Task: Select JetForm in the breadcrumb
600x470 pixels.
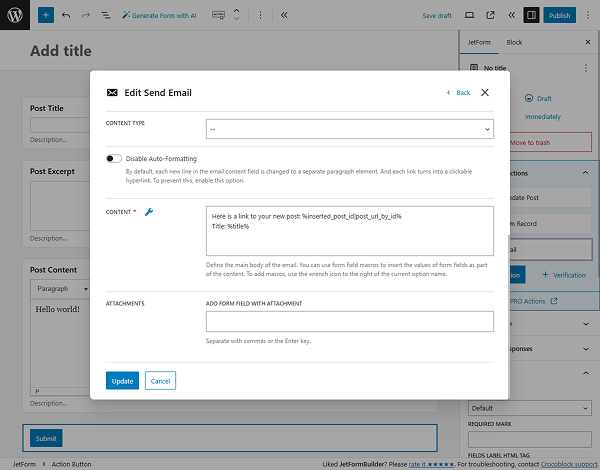Action: tap(24, 464)
